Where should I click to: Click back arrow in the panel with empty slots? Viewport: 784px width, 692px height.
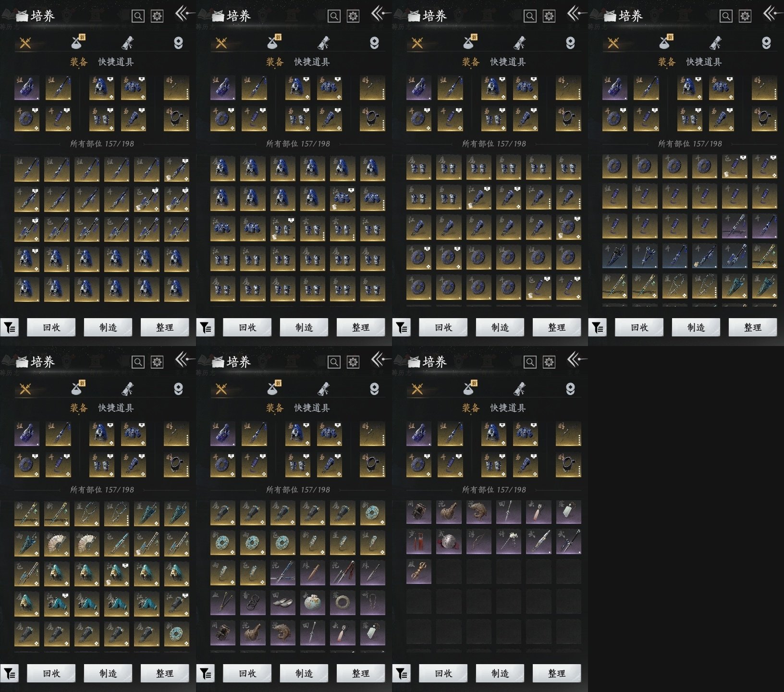coord(576,359)
